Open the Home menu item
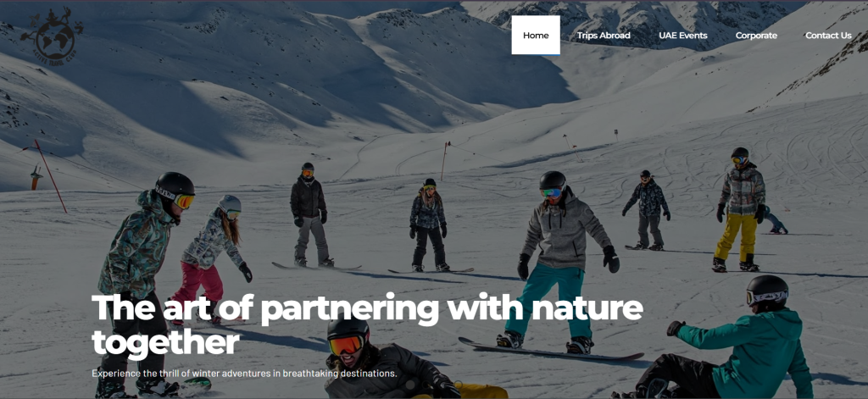The height and width of the screenshot is (399, 868). pos(536,35)
